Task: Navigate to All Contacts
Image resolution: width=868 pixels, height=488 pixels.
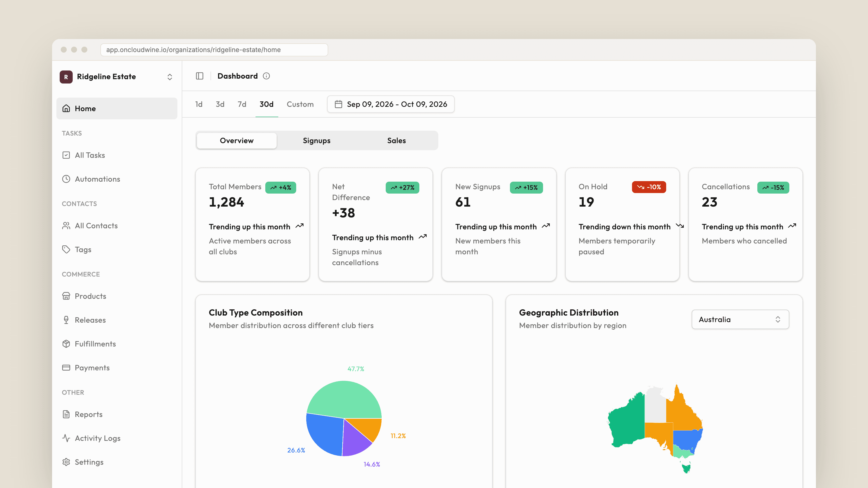Action: 117,226
